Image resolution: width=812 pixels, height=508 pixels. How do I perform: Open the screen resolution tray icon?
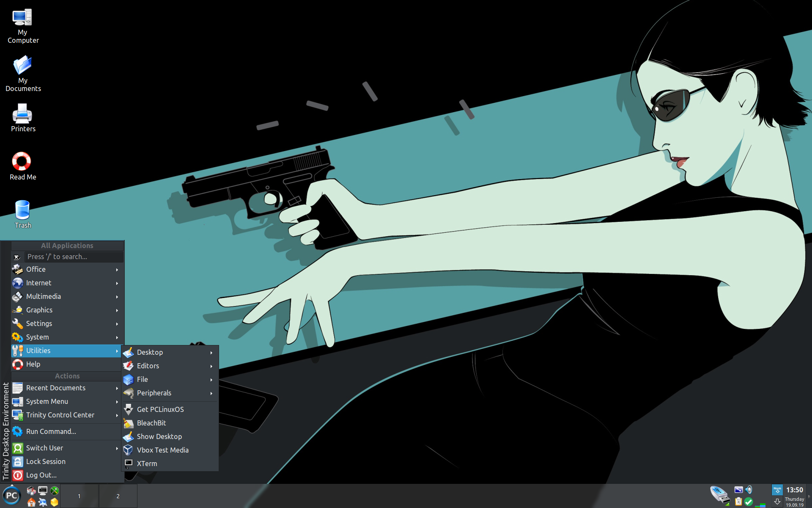pos(738,489)
